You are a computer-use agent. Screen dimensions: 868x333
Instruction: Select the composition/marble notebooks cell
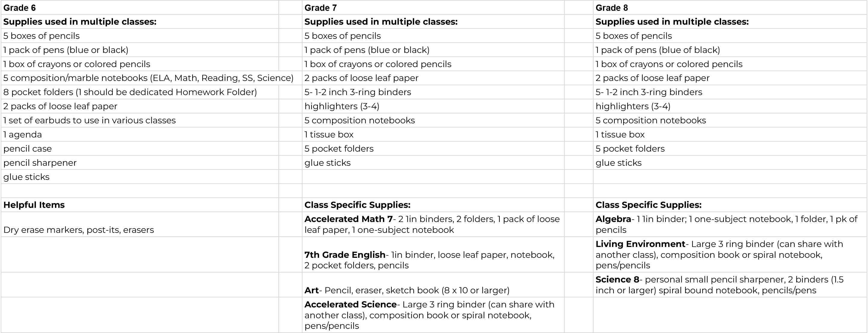148,78
